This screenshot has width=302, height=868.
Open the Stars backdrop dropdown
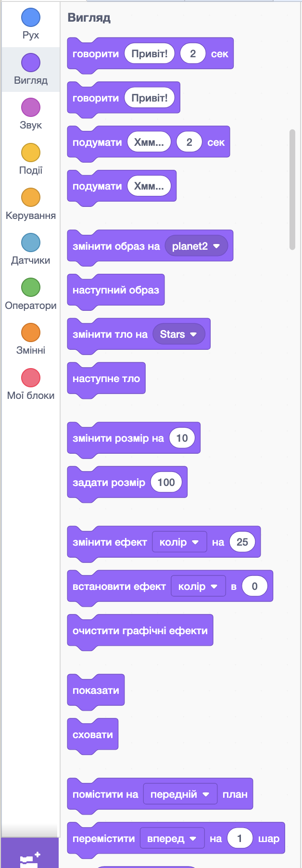[x=178, y=334]
